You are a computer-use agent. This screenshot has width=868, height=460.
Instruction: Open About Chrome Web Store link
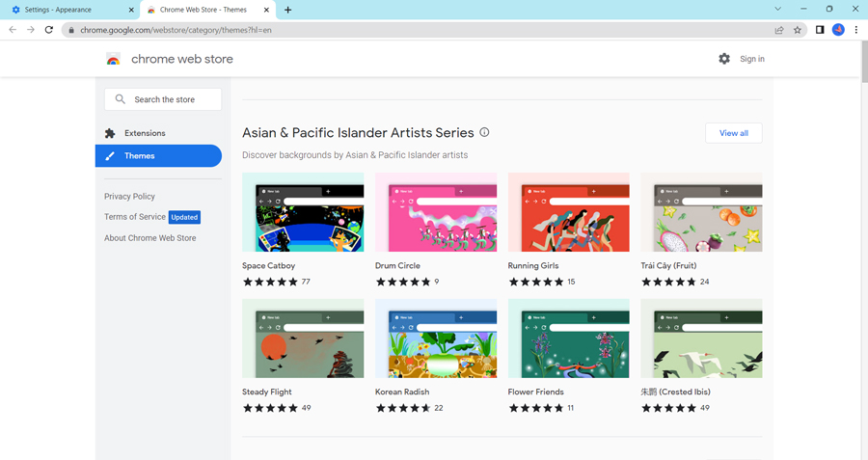click(x=150, y=238)
